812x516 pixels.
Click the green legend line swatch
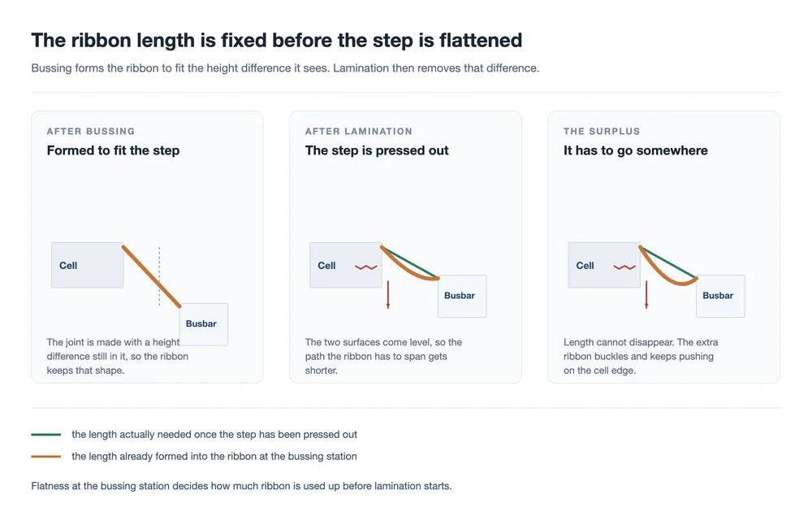[x=46, y=435]
